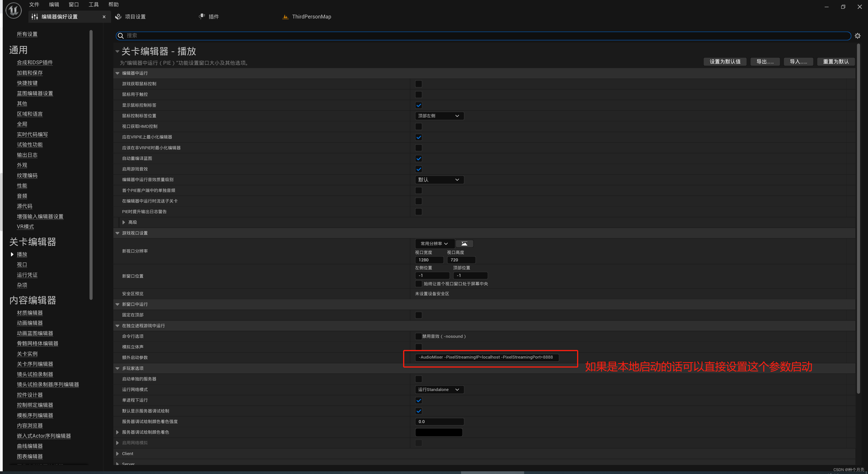Click the 重置为默认 button
The image size is (868, 474).
point(836,62)
